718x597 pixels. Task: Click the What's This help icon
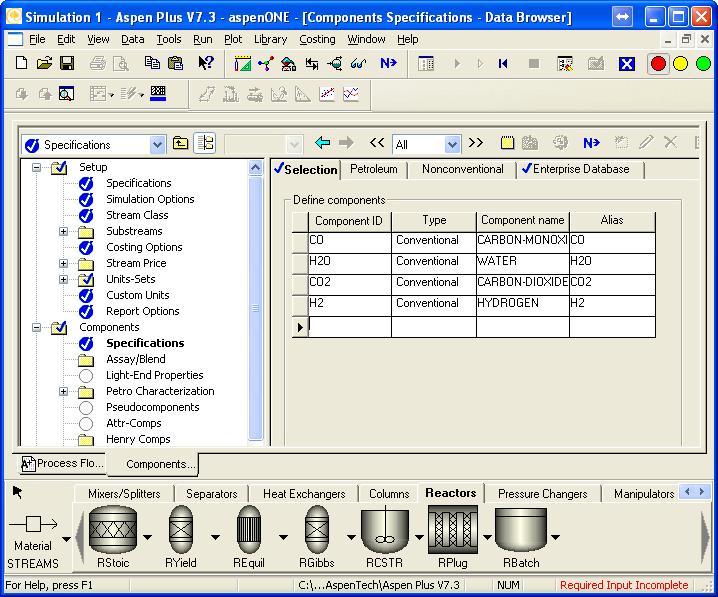tap(206, 63)
